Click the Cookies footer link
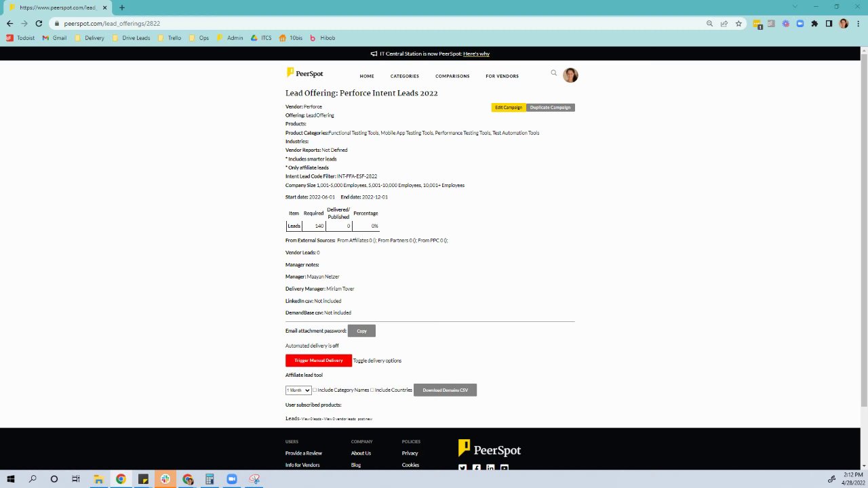This screenshot has height=488, width=868. tap(410, 465)
